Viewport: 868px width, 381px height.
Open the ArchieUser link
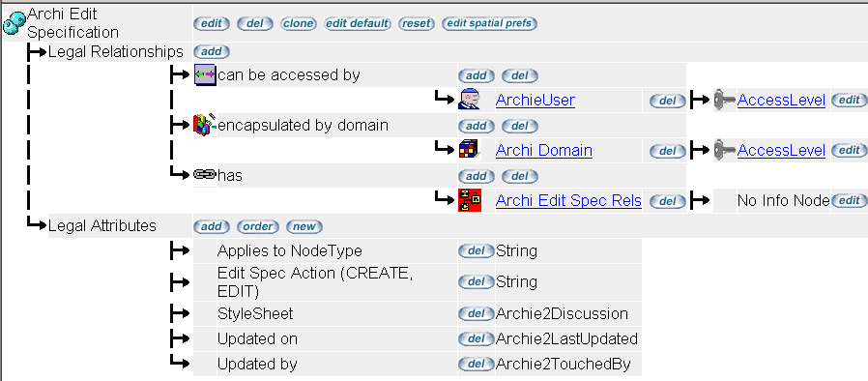tap(535, 101)
